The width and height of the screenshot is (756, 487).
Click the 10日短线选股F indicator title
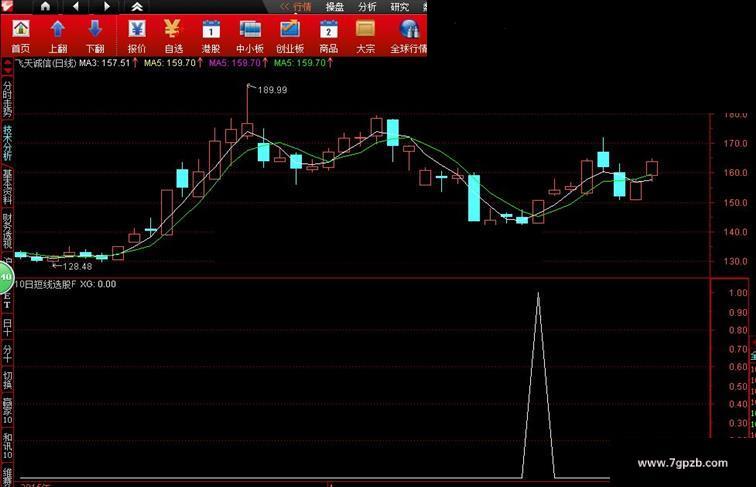coord(45,284)
